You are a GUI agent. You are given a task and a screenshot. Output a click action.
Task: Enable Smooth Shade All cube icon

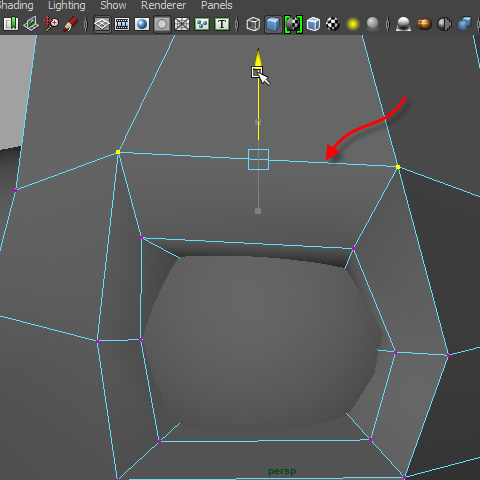pyautogui.click(x=273, y=24)
